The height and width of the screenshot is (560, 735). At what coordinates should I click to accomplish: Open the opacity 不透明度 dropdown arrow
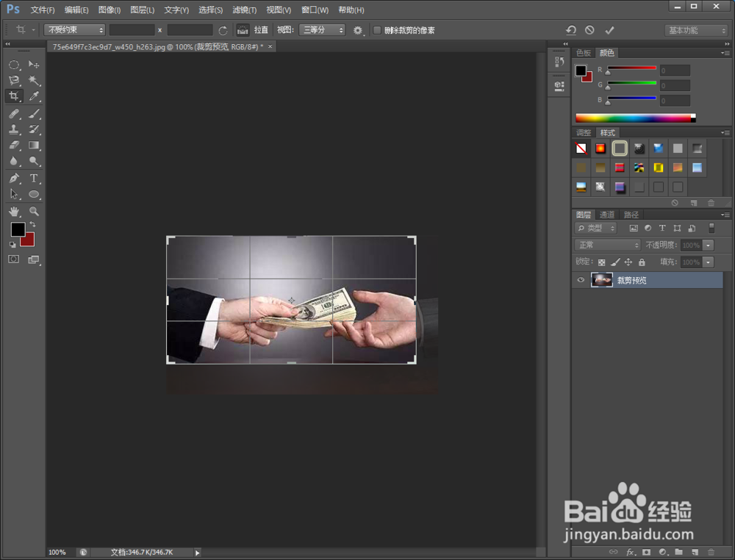709,245
